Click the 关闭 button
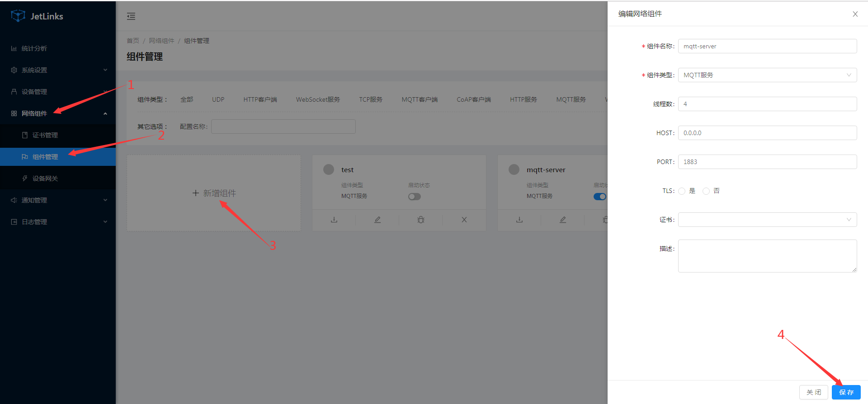868x404 pixels. coord(813,392)
